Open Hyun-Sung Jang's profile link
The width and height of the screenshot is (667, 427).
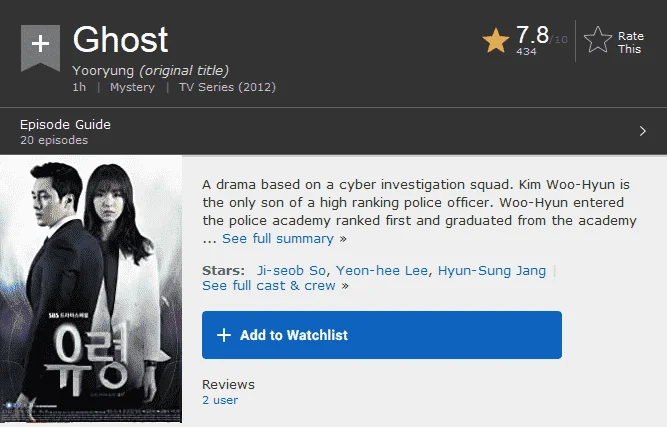pyautogui.click(x=492, y=270)
